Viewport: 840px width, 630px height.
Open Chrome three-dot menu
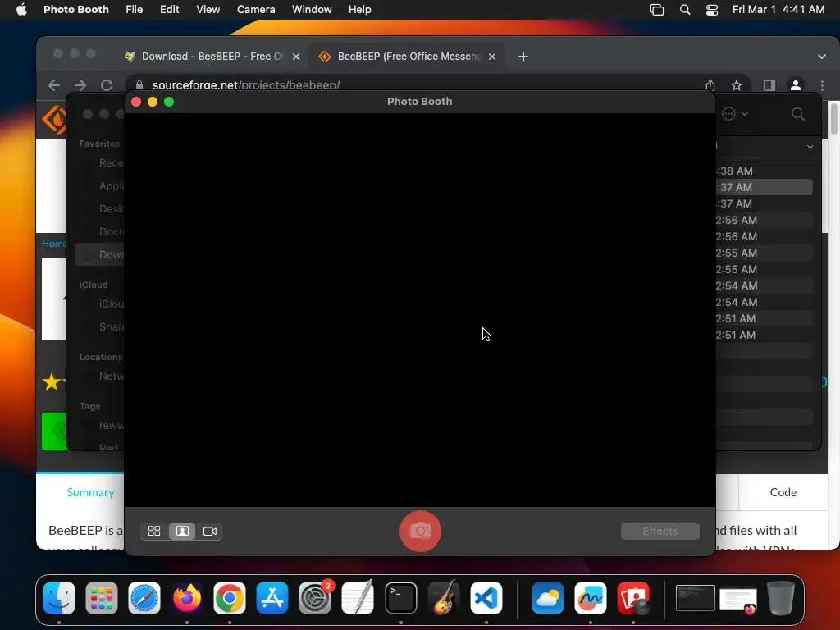tap(822, 85)
